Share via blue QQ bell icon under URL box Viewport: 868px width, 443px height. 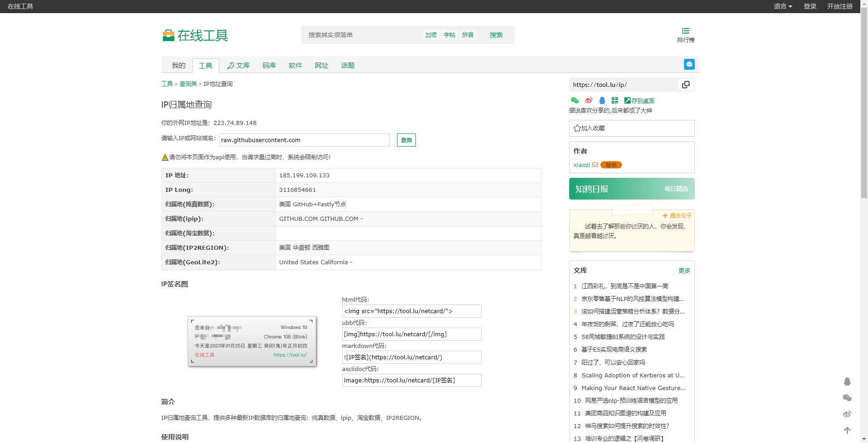click(x=602, y=100)
